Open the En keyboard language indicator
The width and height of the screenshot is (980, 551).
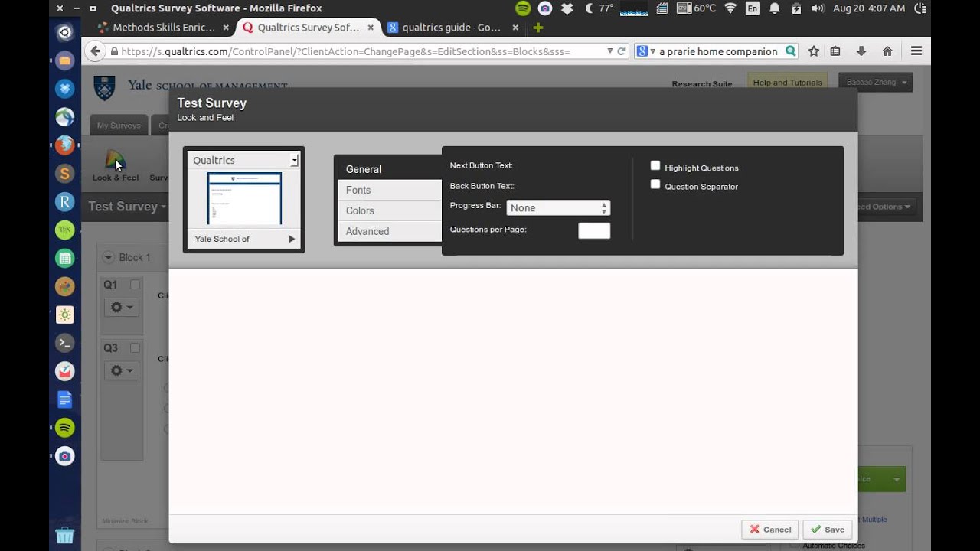click(753, 8)
